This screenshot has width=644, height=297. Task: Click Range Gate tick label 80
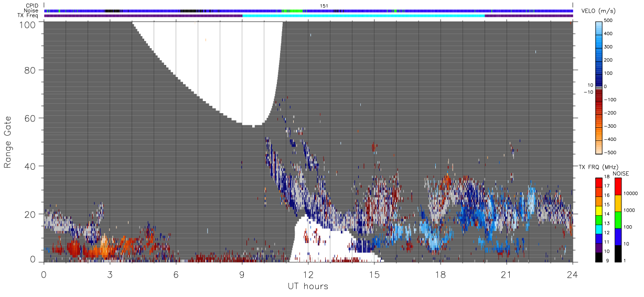tap(29, 70)
